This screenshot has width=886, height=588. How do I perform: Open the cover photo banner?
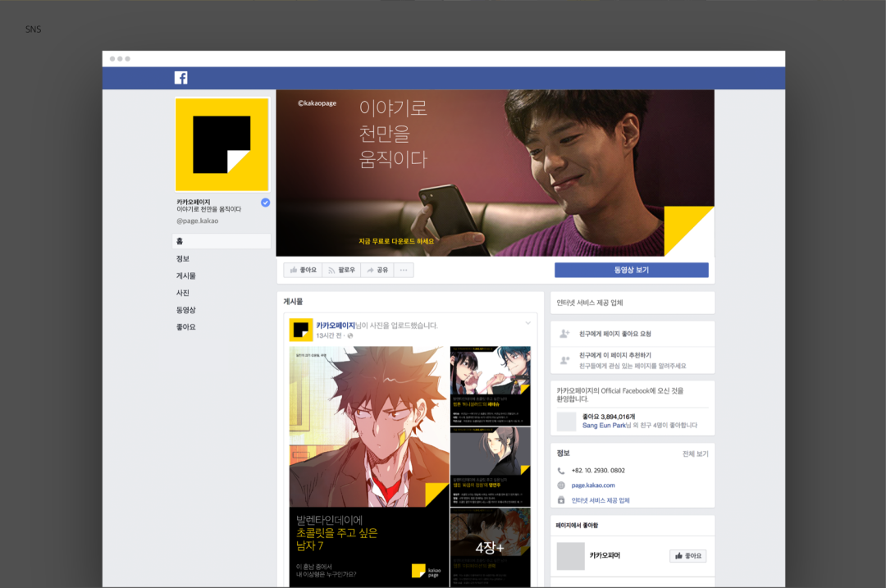pyautogui.click(x=495, y=173)
